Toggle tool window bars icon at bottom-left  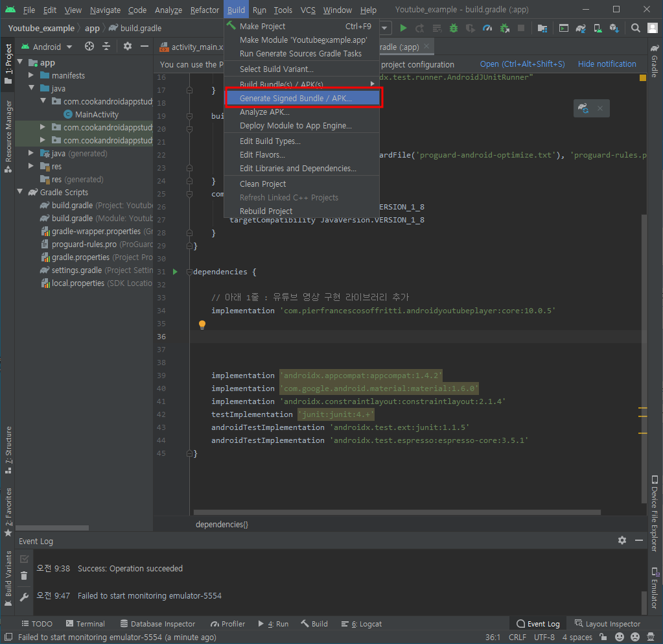8,637
